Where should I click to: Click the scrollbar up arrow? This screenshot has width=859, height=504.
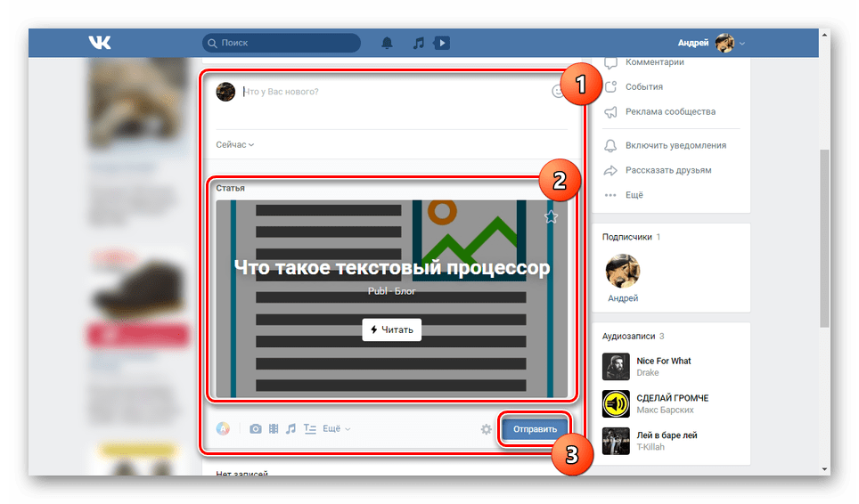824,35
